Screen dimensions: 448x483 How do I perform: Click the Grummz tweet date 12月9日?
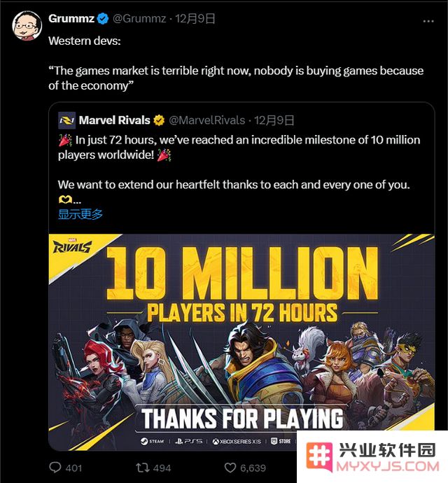tap(195, 19)
